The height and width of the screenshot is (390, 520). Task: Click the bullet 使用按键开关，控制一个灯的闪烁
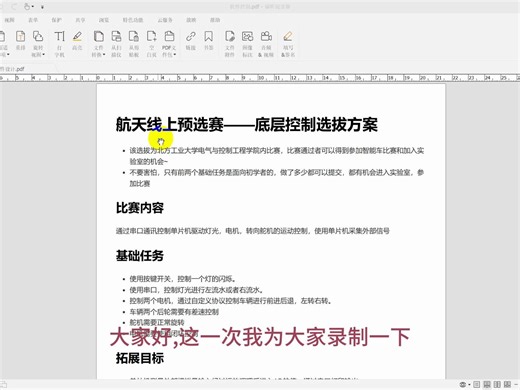183,279
